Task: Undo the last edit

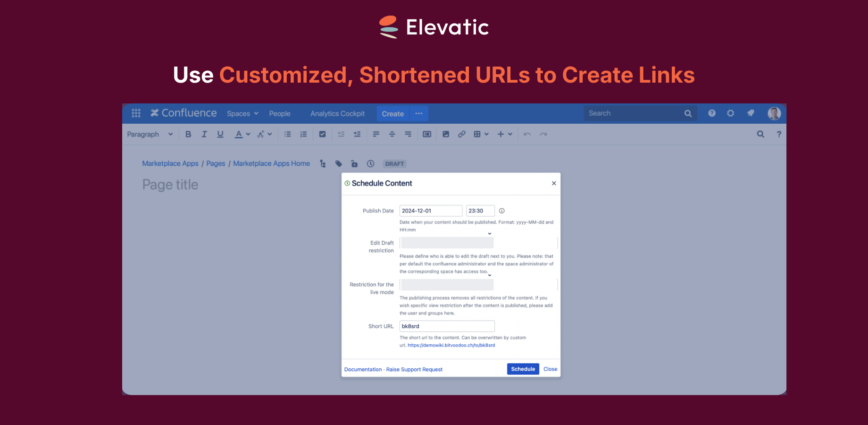Action: pyautogui.click(x=527, y=134)
